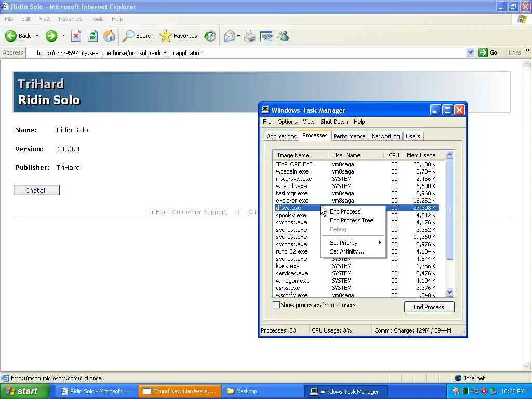Click the Refresh page icon

point(92,36)
